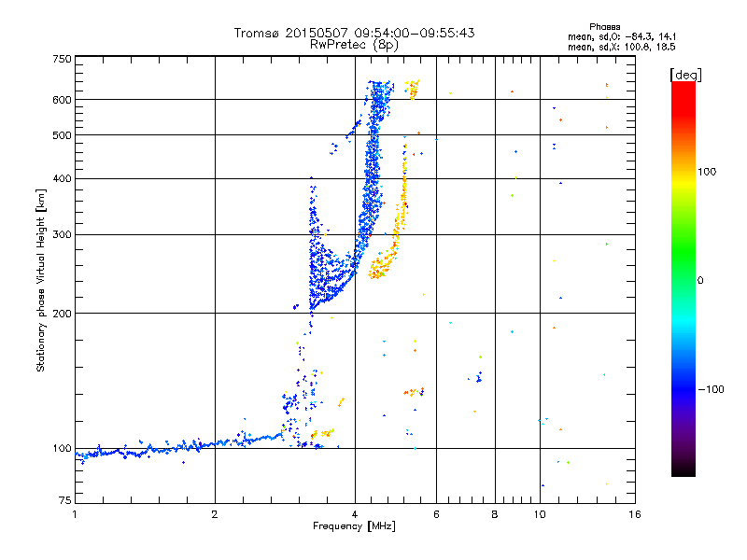Image resolution: width=747 pixels, height=560 pixels.
Task: Select the mean, sd,X: 100.8 line
Action: 622,47
